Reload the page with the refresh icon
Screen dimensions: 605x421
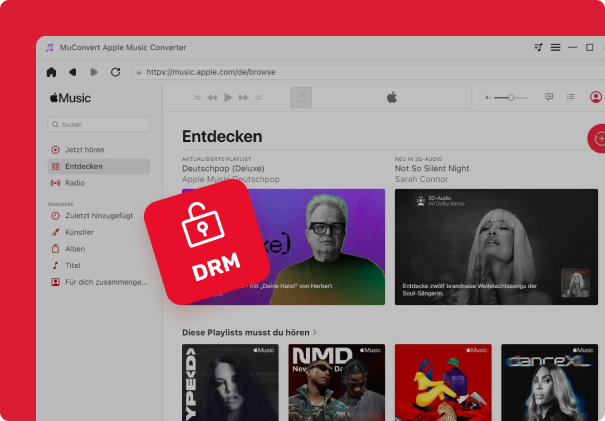pyautogui.click(x=115, y=72)
